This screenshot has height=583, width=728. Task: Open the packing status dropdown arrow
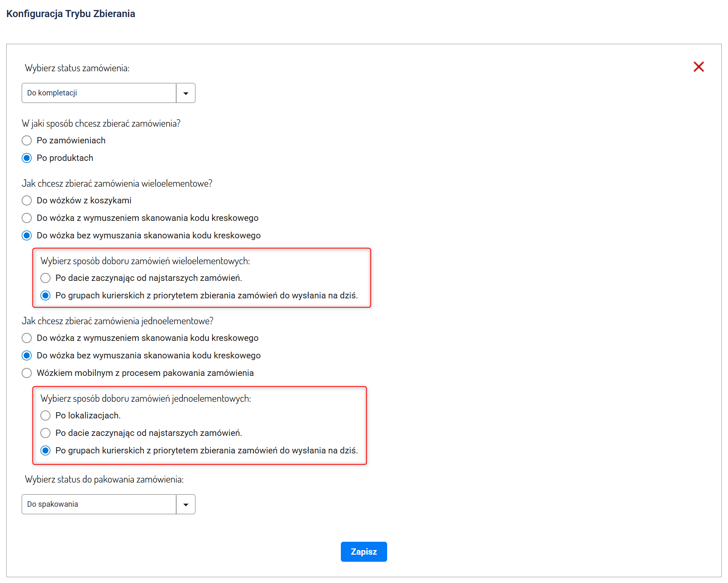[x=186, y=504]
